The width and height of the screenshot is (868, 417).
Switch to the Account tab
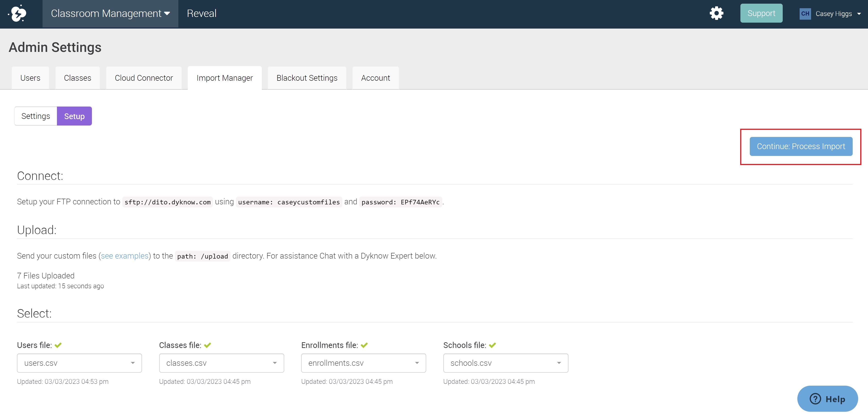375,78
